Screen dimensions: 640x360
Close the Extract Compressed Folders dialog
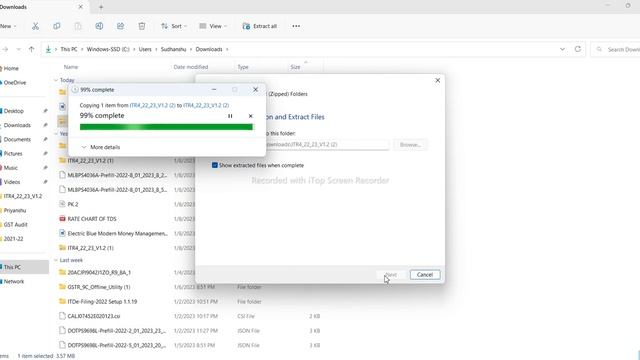click(x=438, y=80)
